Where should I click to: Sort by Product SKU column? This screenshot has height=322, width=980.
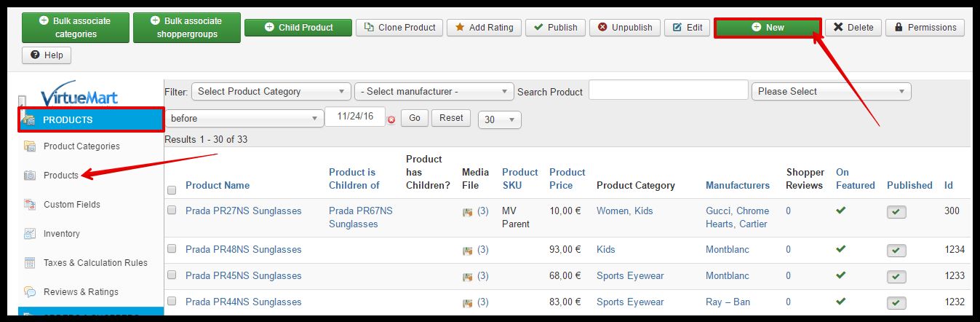coord(520,178)
